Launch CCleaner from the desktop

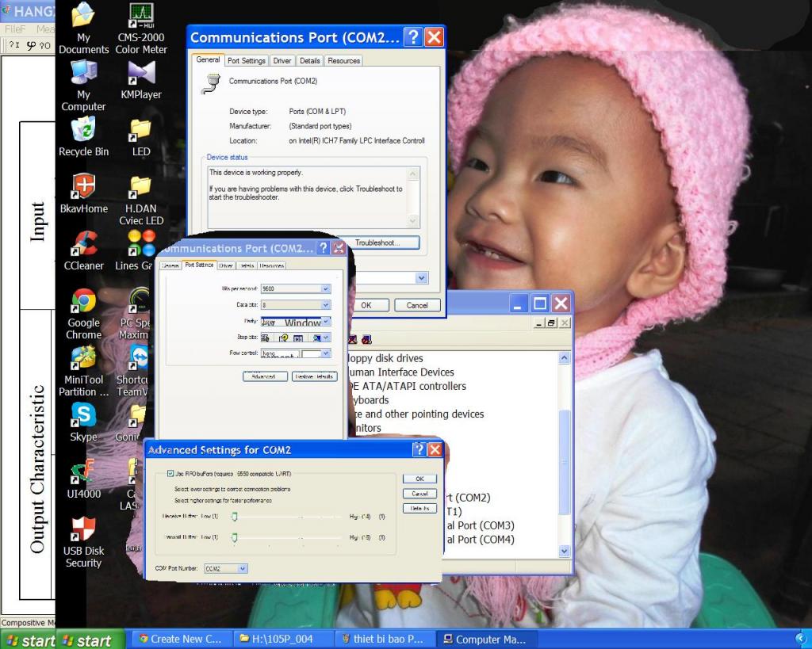[83, 244]
